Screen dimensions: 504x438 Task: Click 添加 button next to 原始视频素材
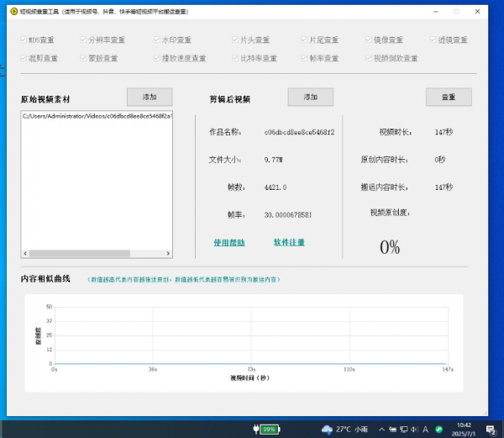pyautogui.click(x=150, y=97)
